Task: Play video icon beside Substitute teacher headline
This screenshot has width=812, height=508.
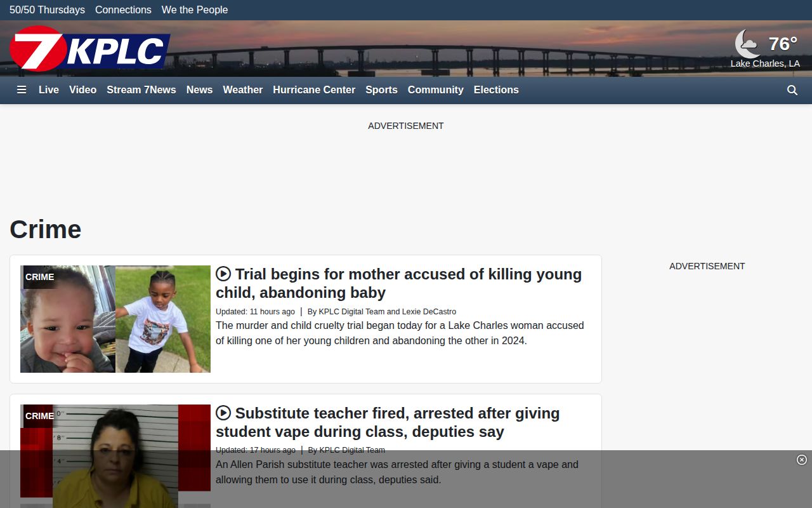Action: 223,413
